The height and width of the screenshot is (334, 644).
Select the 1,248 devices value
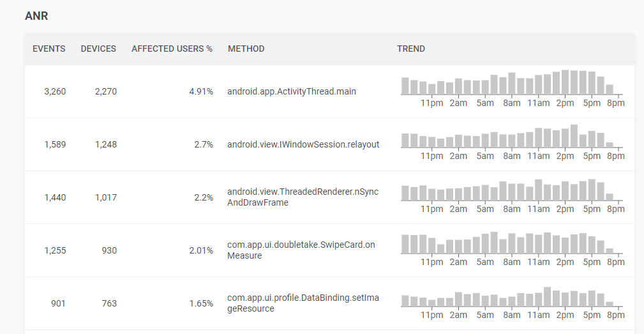(106, 144)
